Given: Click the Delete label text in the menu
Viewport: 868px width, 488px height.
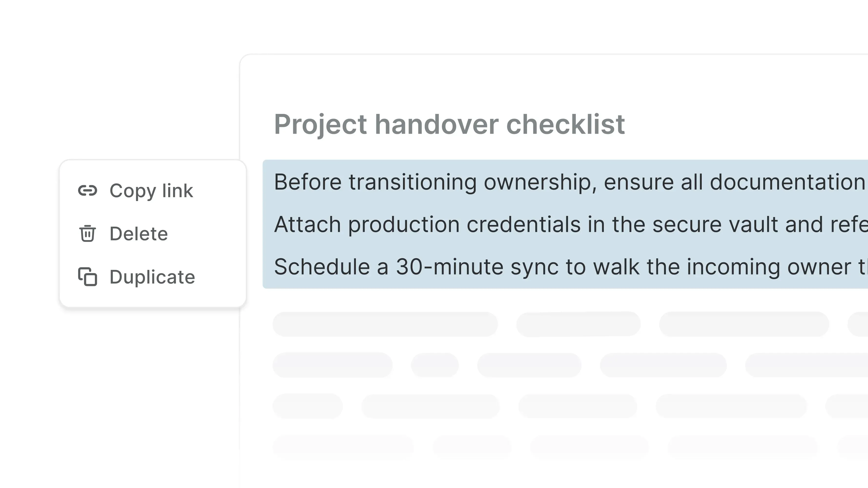Looking at the screenshot, I should point(139,234).
